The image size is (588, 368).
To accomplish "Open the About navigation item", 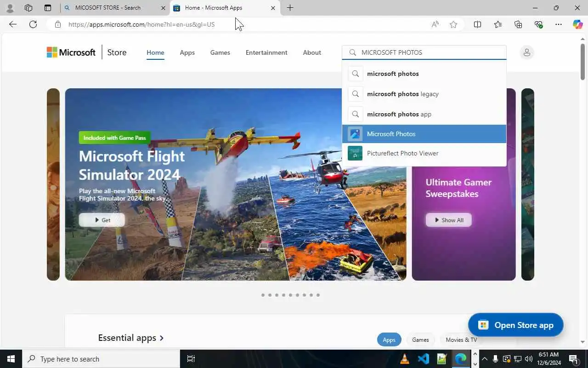I will 312,52.
